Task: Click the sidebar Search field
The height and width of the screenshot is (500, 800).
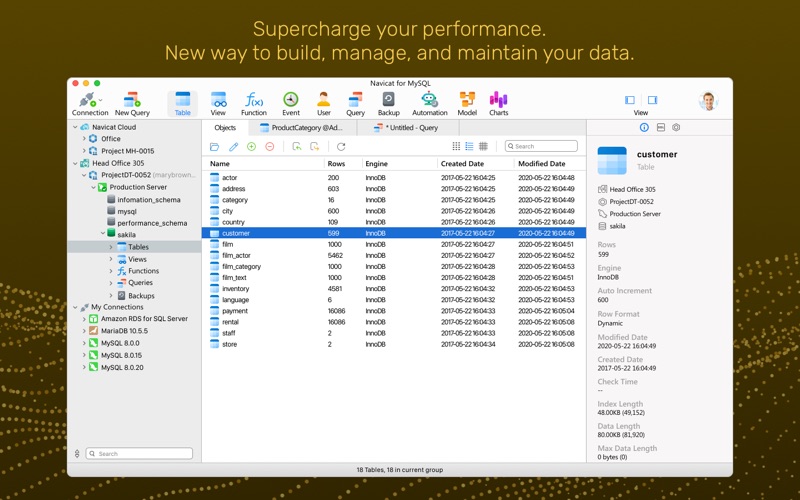Action: click(139, 453)
